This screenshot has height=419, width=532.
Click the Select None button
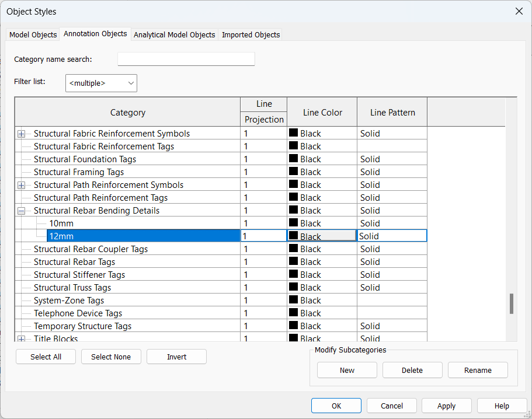(x=111, y=357)
